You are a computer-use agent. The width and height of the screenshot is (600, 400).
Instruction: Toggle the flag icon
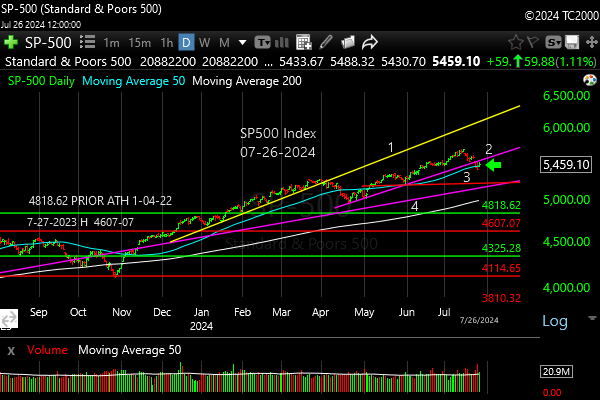click(533, 42)
